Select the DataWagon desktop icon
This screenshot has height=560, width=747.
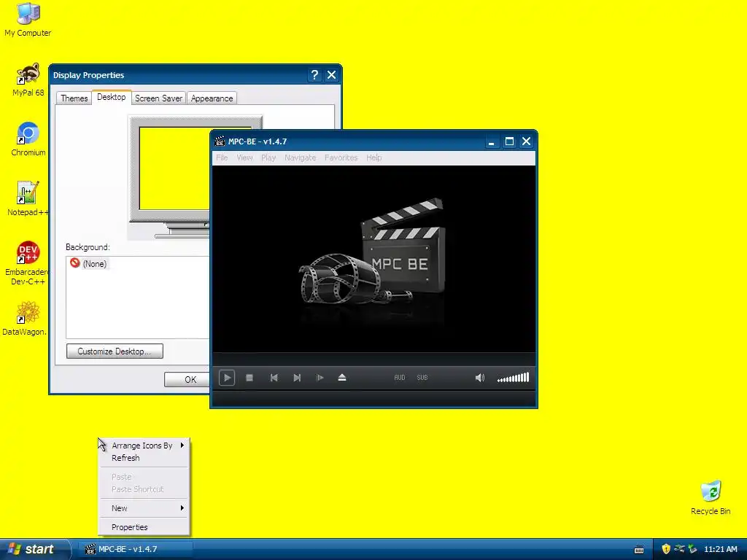[x=25, y=318]
